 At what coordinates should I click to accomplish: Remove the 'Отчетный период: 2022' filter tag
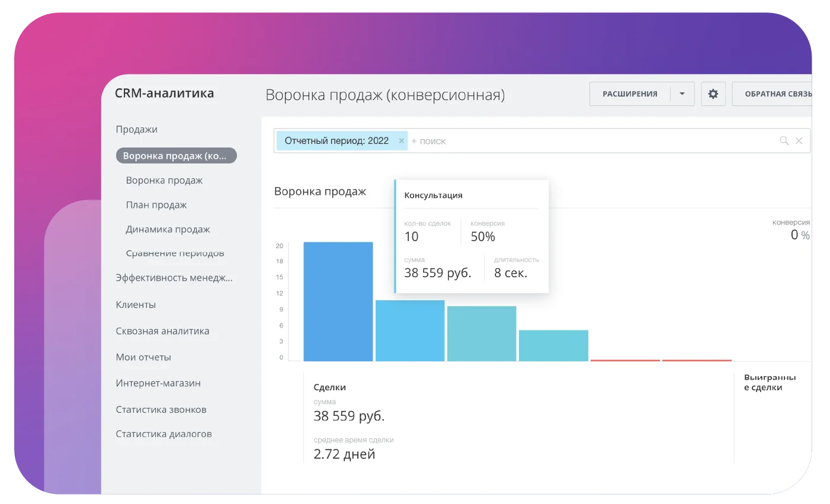tap(401, 141)
